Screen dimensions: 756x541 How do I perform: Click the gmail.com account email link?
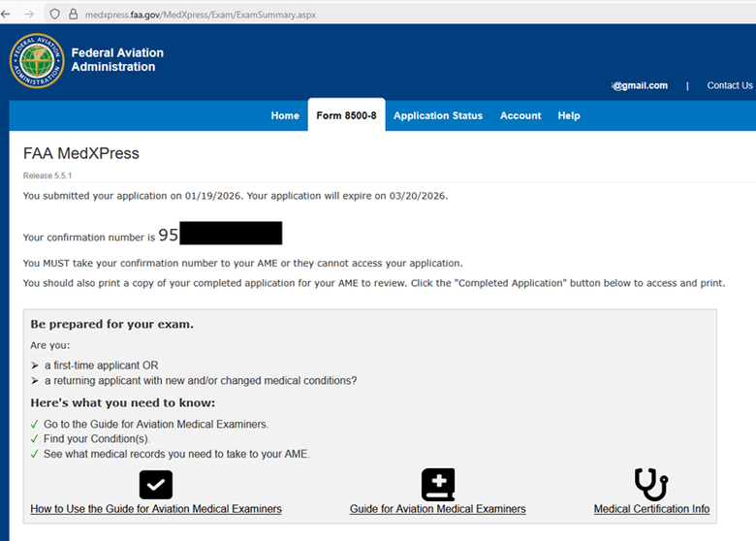pyautogui.click(x=640, y=85)
